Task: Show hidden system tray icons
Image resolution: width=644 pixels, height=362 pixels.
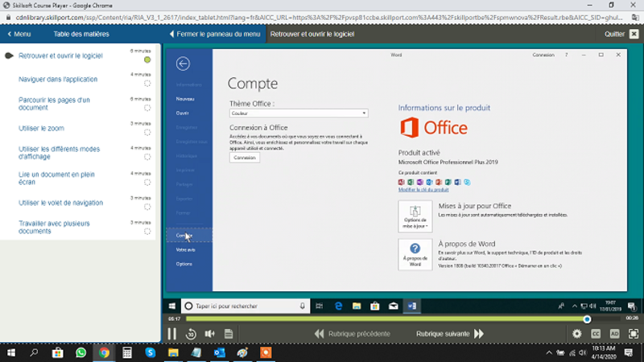Action: (549, 352)
